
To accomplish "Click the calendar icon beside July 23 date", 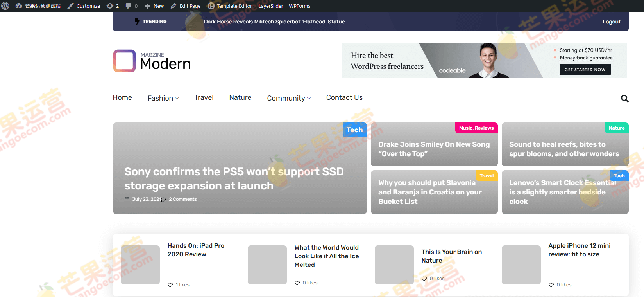I will pos(127,200).
